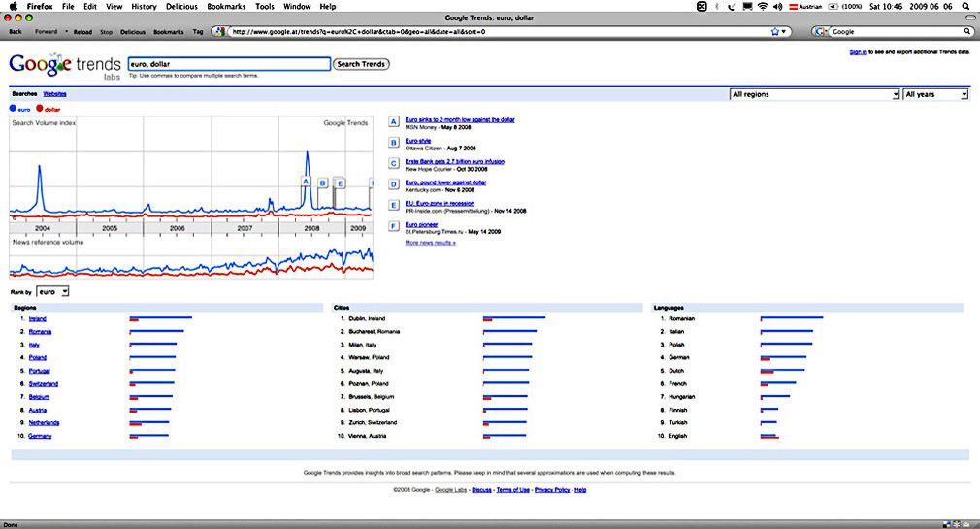Image resolution: width=980 pixels, height=529 pixels.
Task: Click news letter icon C
Action: click(394, 163)
